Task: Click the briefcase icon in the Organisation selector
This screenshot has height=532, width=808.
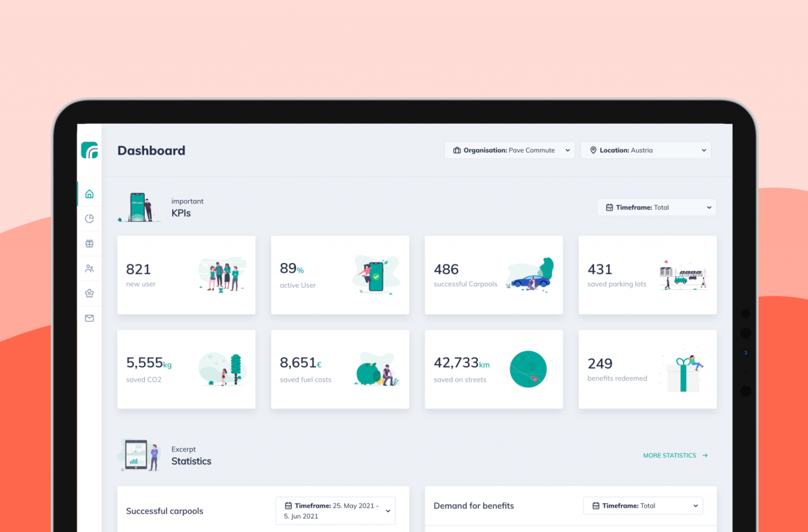Action: pos(457,150)
